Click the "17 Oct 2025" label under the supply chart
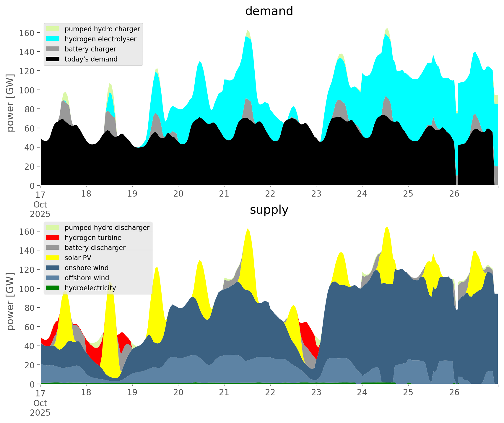This screenshot has height=423, width=504. point(40,403)
